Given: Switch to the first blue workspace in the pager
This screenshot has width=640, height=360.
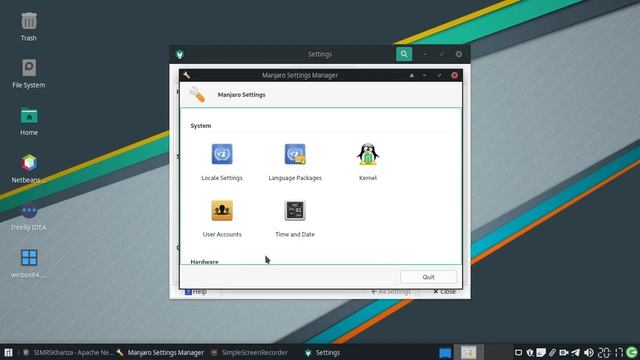Looking at the screenshot, I should 445,353.
